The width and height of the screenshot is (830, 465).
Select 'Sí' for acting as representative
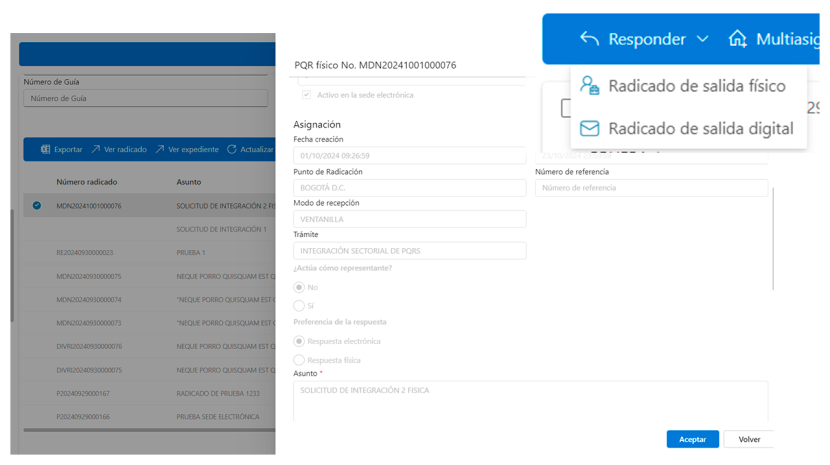click(299, 305)
